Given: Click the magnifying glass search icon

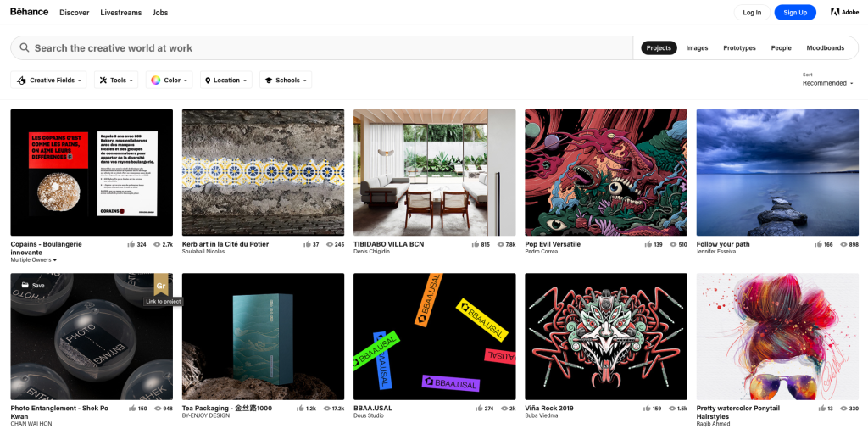Looking at the screenshot, I should coord(25,48).
